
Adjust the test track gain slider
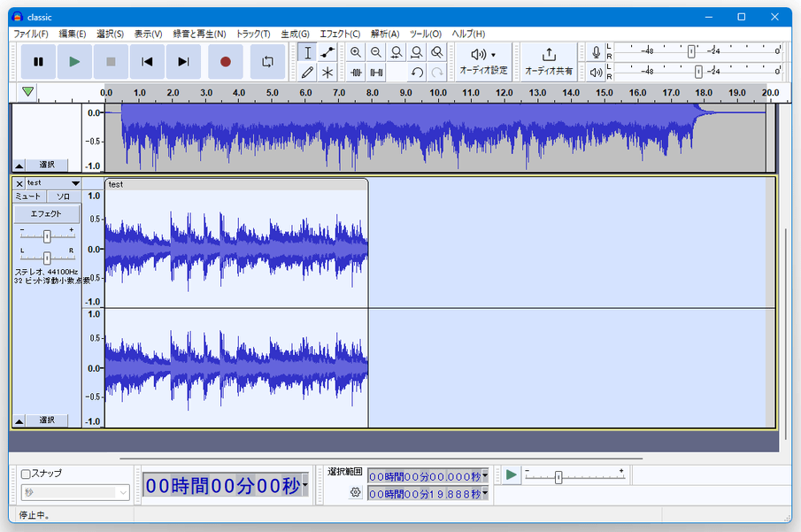(x=47, y=236)
